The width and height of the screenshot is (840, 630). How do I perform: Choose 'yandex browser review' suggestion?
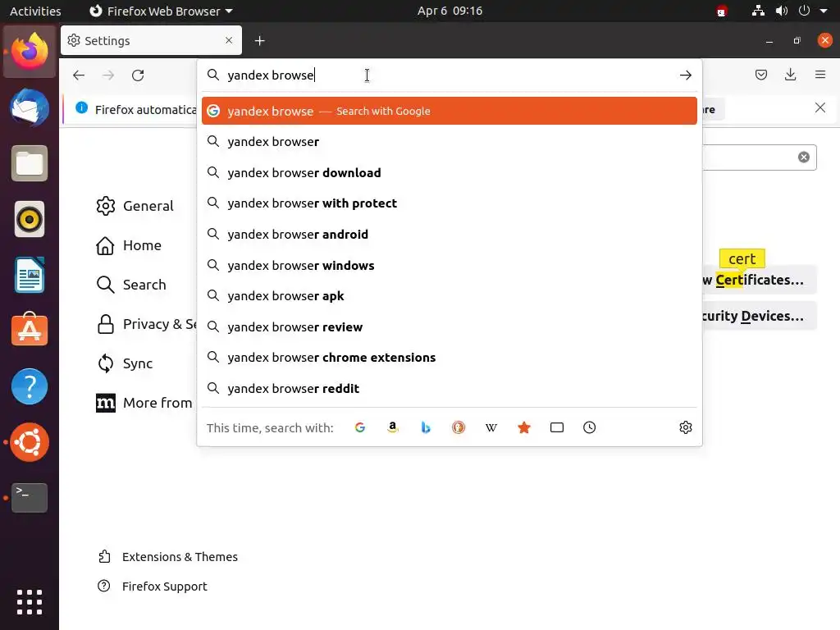449,326
